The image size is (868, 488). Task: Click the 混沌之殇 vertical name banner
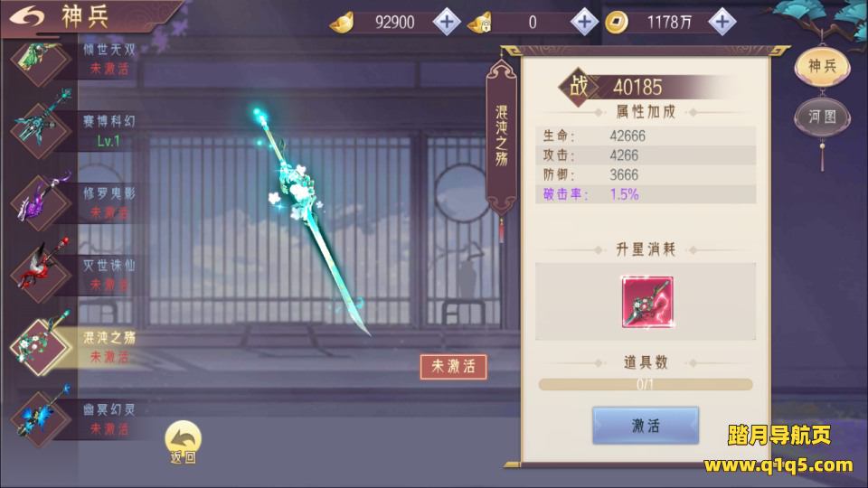(x=502, y=136)
